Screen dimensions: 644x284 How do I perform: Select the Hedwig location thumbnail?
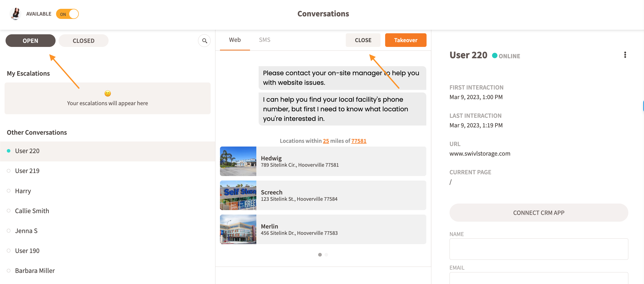click(238, 161)
